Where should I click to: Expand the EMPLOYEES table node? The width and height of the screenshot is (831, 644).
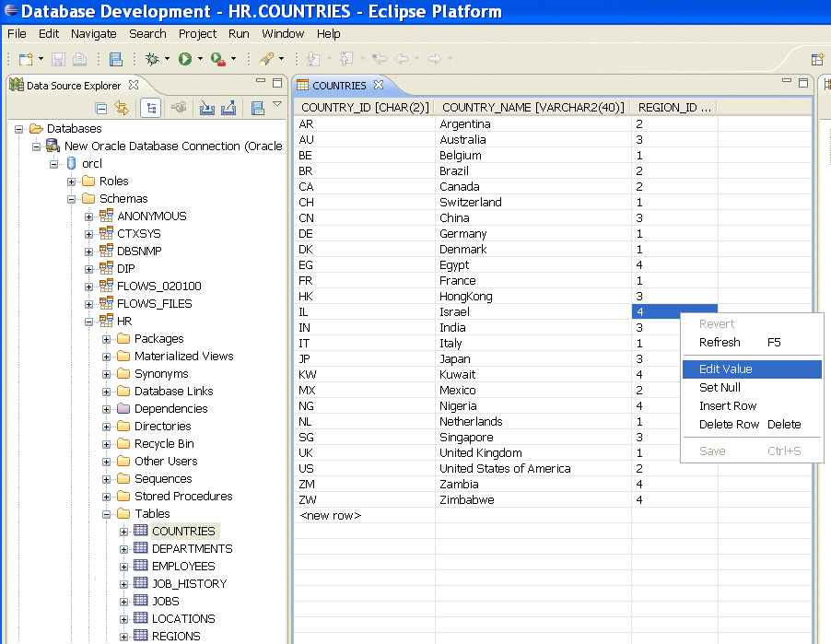(124, 567)
